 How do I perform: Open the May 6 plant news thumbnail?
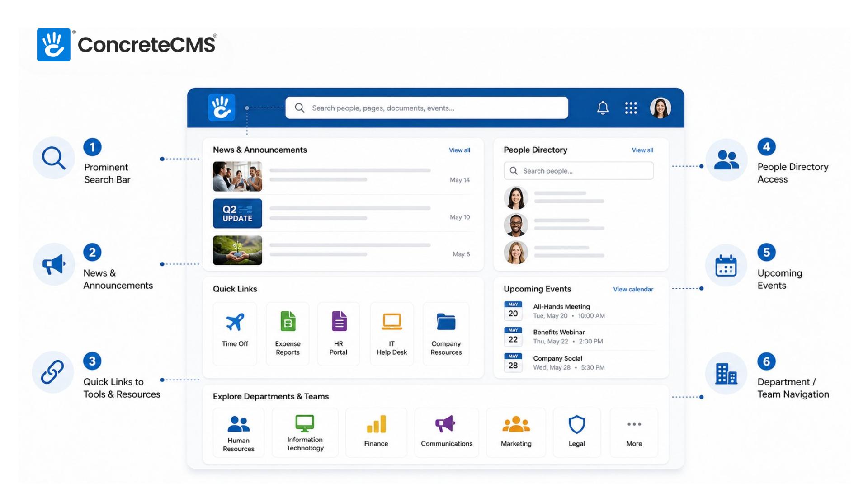[x=237, y=250]
